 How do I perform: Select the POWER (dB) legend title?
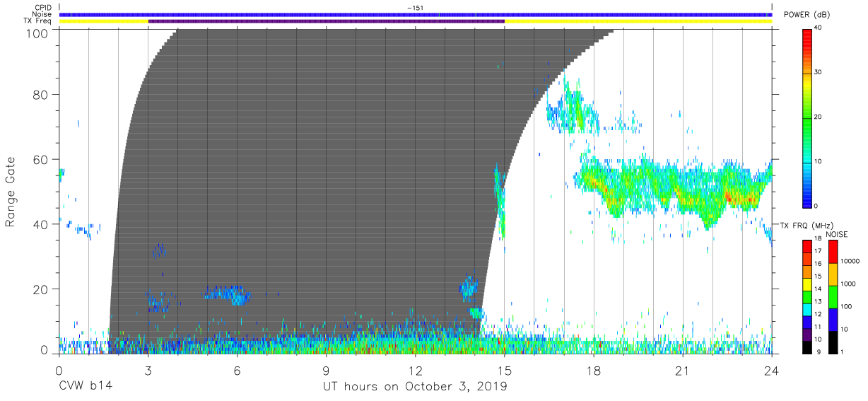[808, 15]
